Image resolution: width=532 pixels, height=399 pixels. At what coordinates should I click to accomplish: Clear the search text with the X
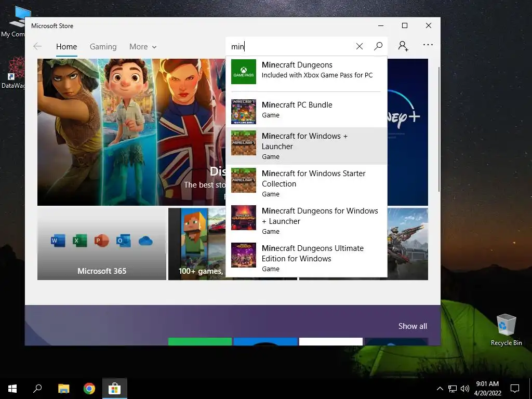coord(360,46)
